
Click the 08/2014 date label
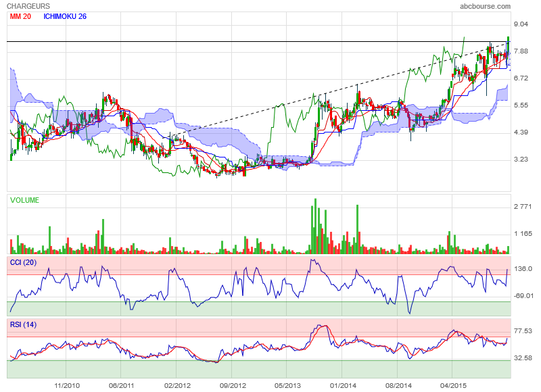pyautogui.click(x=398, y=385)
